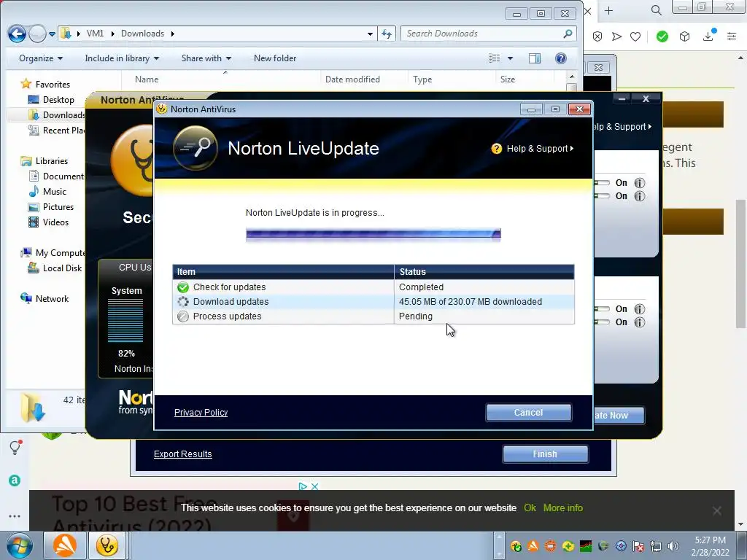This screenshot has height=560, width=747.
Task: Click the LiveUpdate progress bar
Action: click(373, 234)
